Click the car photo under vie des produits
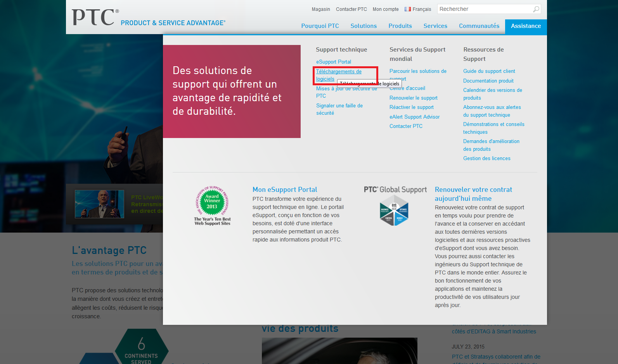Viewport: 618px width, 364px height. pos(339,351)
